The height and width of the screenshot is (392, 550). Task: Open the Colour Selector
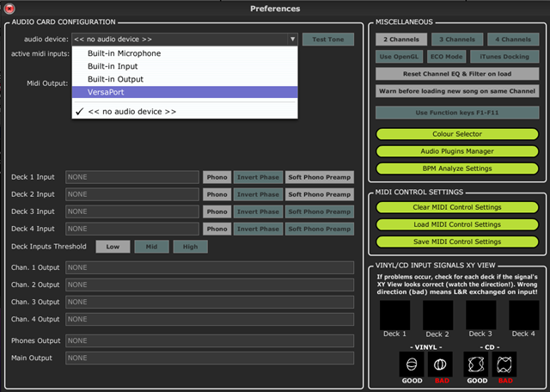[457, 134]
